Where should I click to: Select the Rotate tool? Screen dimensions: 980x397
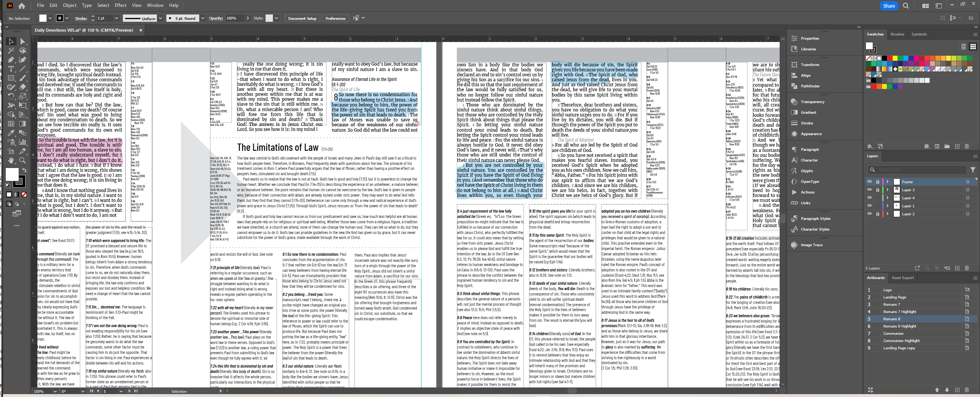tap(11, 96)
